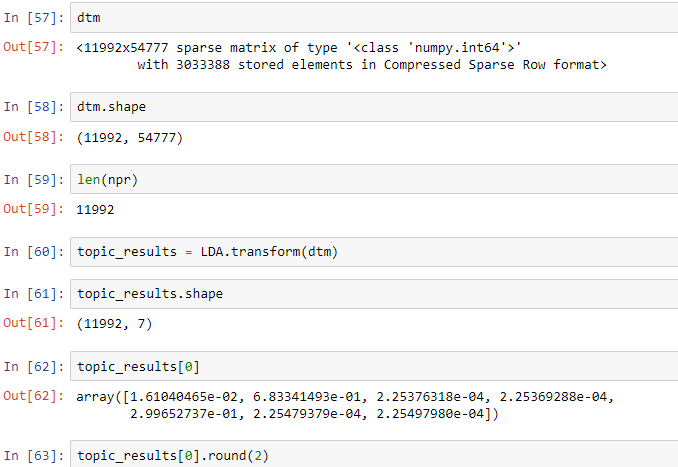Click the 11992 output of cell 59
The height and width of the screenshot is (467, 678).
coord(95,210)
